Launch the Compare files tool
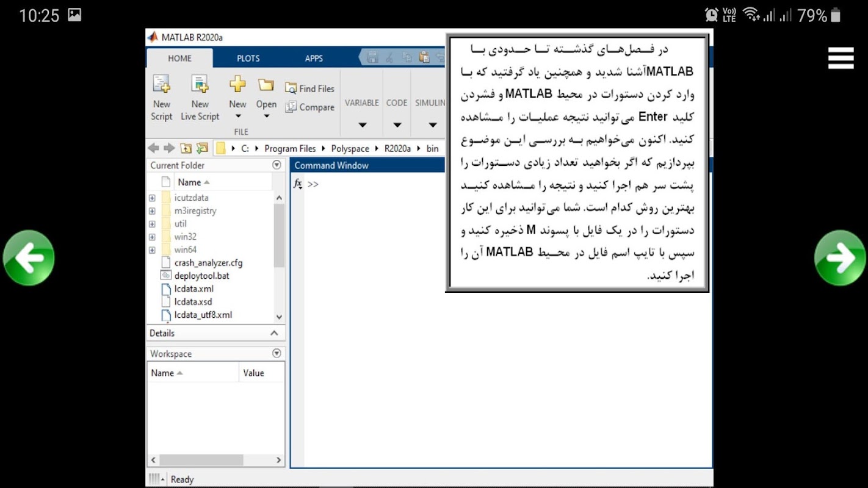This screenshot has height=488, width=868. [x=310, y=107]
